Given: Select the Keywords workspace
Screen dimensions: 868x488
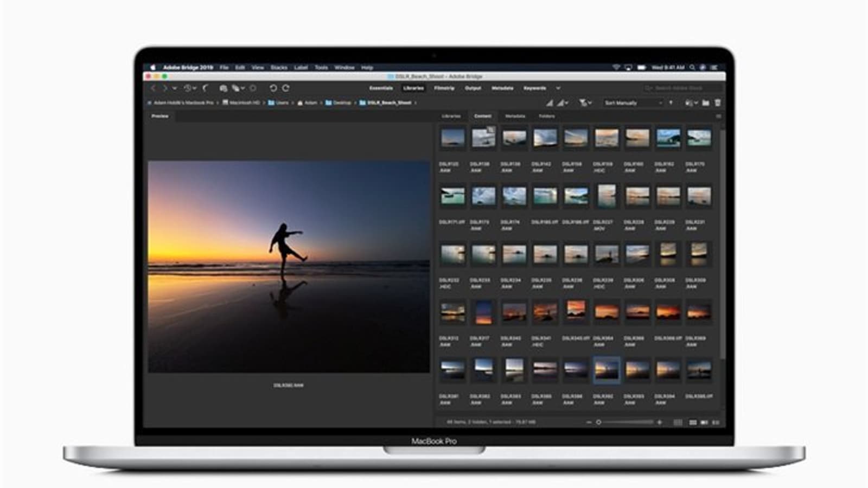Looking at the screenshot, I should pos(535,88).
